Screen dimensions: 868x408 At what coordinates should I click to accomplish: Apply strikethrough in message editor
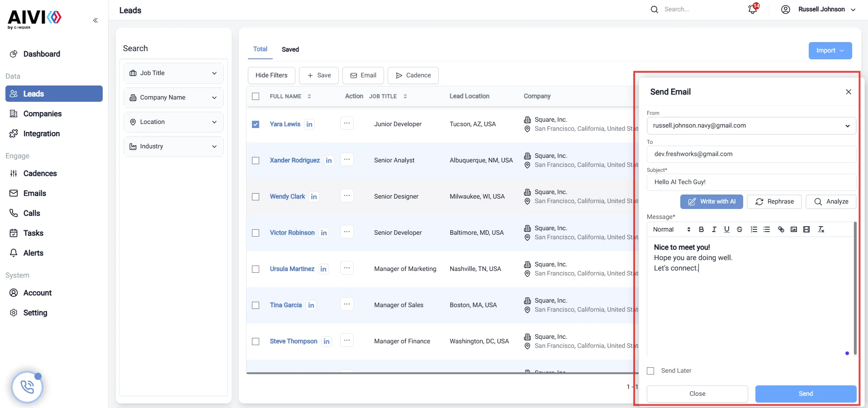[x=740, y=229]
